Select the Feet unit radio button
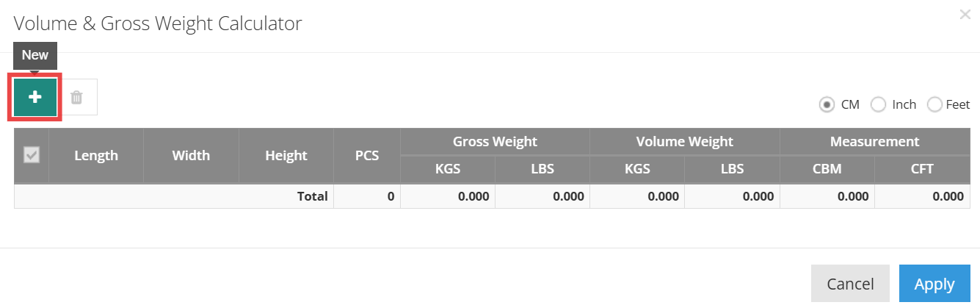This screenshot has height=305, width=980. tap(935, 104)
